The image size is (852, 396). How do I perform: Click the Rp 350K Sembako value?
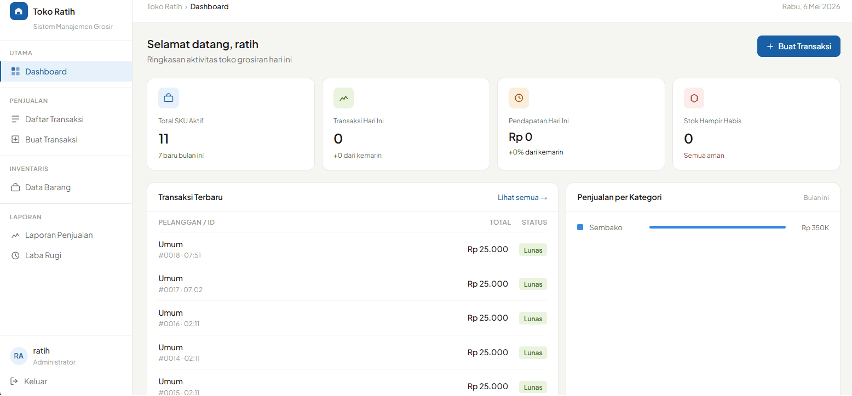(x=815, y=228)
